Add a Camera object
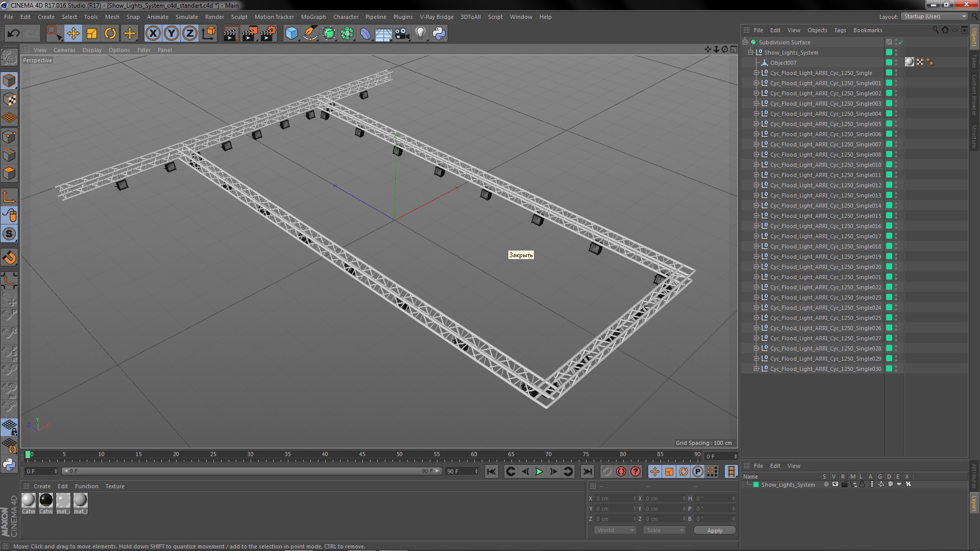The image size is (980, 551). pyautogui.click(x=402, y=34)
